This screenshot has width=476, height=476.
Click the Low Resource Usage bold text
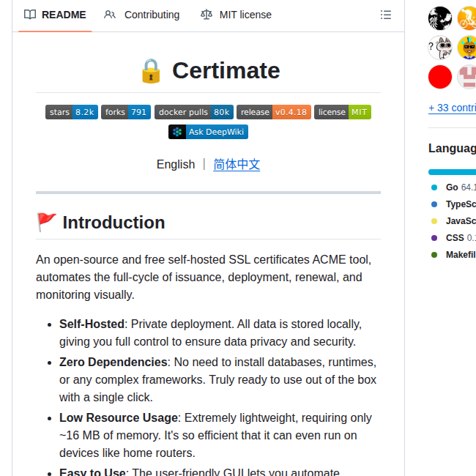tap(119, 417)
